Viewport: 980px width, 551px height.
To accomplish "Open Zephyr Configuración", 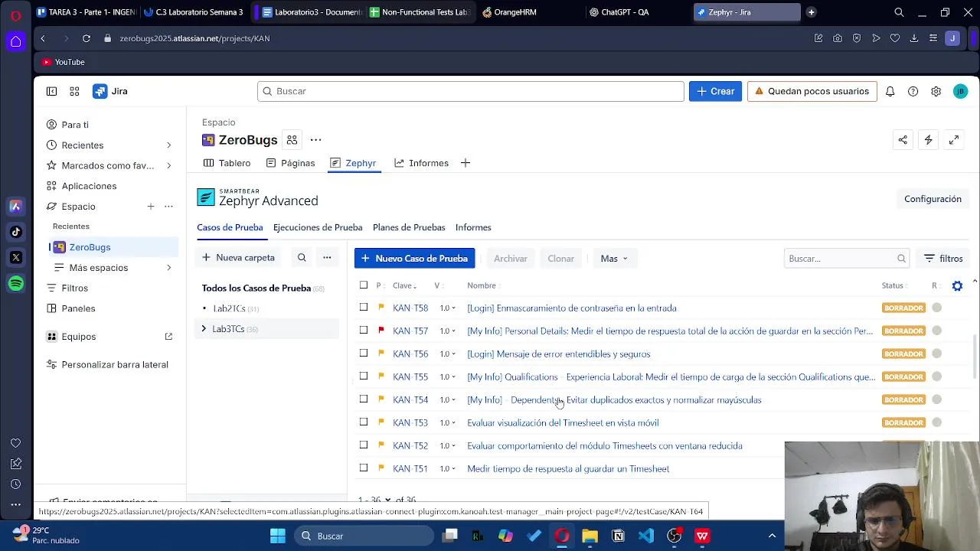I will point(933,199).
